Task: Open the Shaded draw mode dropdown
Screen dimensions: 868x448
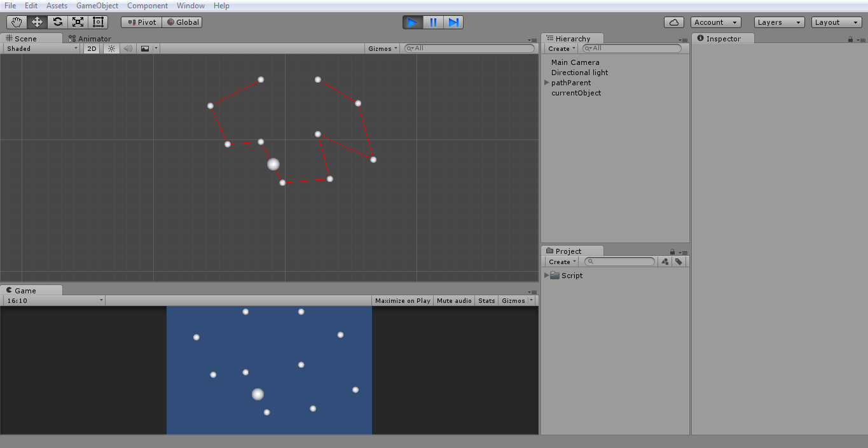Action: (x=40, y=48)
